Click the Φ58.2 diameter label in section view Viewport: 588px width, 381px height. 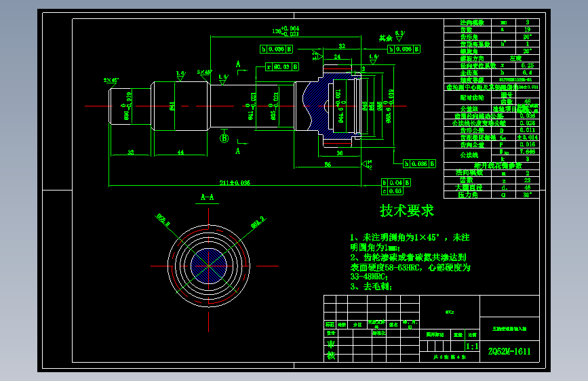click(x=258, y=222)
